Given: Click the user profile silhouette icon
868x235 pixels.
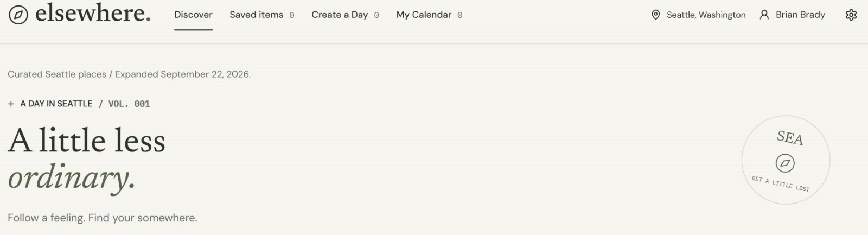Looking at the screenshot, I should coord(764,15).
